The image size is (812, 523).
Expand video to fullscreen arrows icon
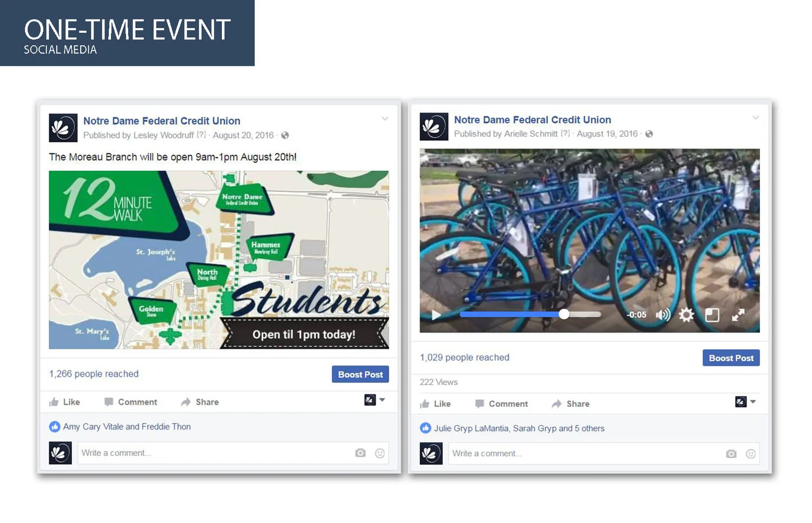[x=738, y=315]
